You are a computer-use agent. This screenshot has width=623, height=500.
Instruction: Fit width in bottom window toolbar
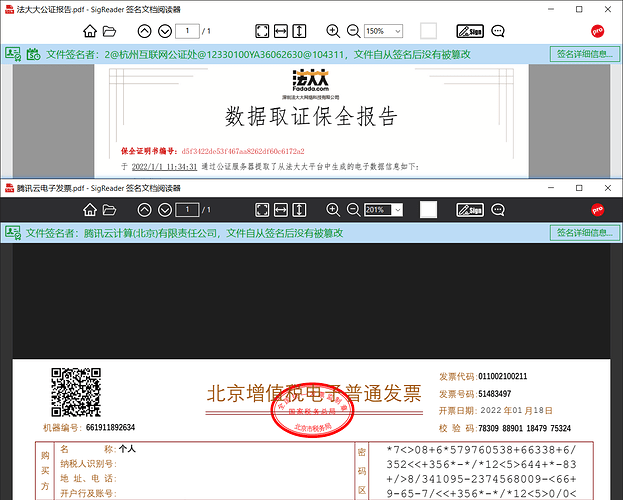[x=281, y=209]
